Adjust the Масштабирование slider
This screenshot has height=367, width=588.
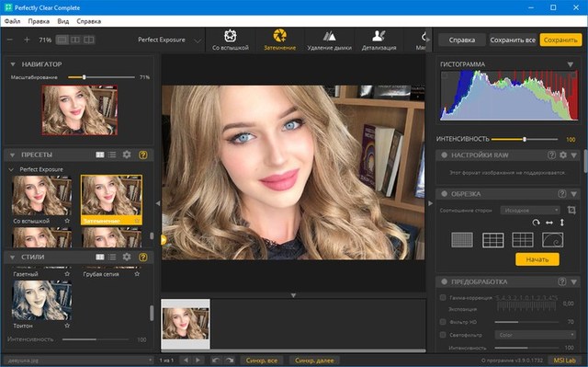click(101, 77)
